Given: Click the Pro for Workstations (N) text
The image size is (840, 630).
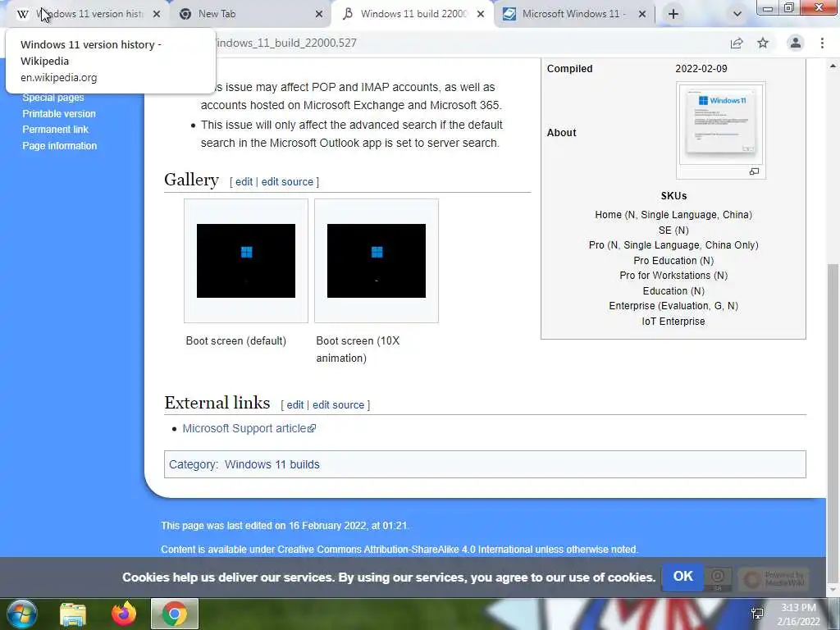Looking at the screenshot, I should point(673,276).
